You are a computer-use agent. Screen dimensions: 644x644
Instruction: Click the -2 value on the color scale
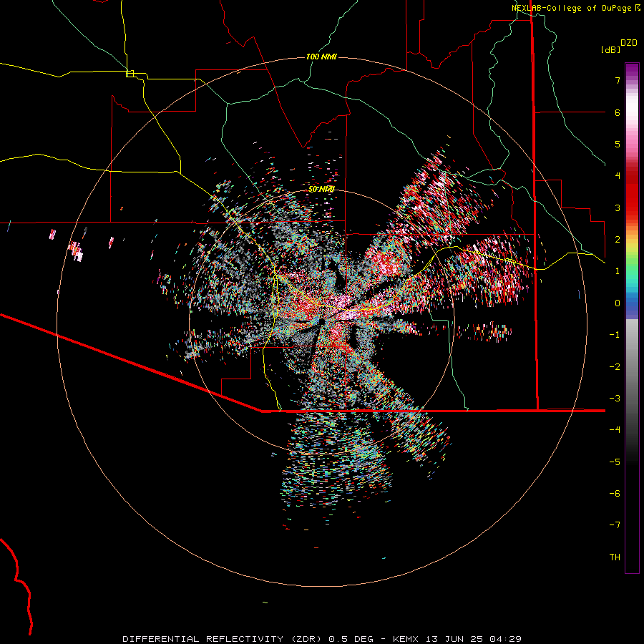coord(615,366)
